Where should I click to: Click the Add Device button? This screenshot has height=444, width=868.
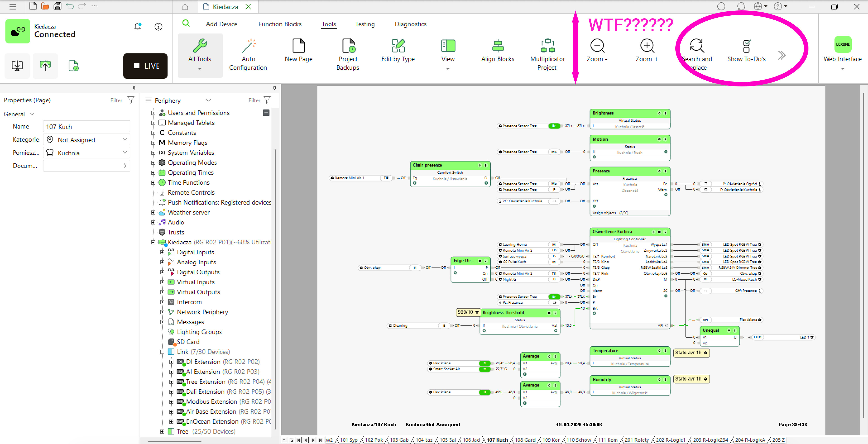coord(221,24)
